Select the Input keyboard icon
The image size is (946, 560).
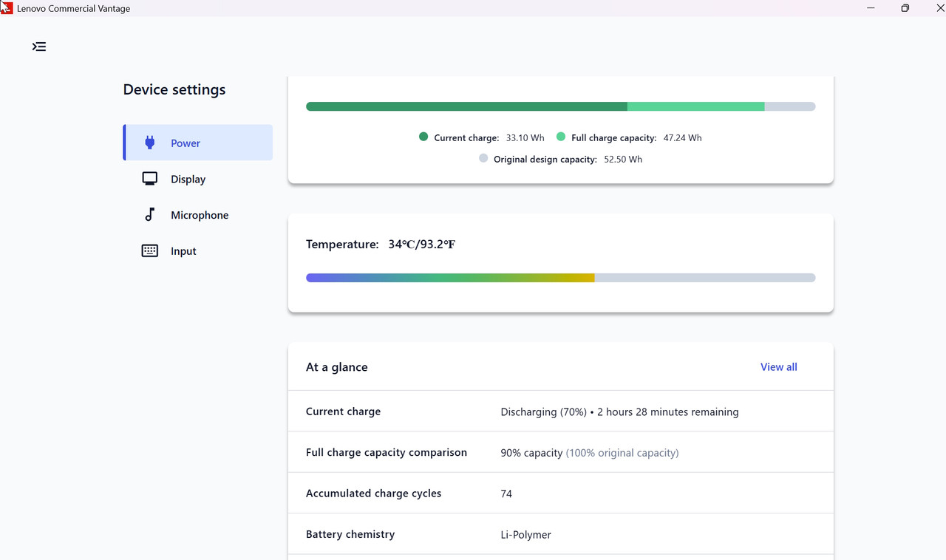coord(150,250)
